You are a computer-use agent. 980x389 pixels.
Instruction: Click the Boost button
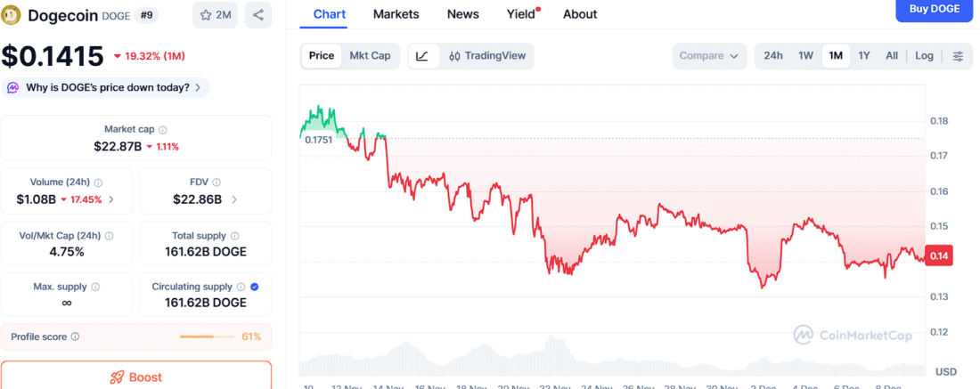click(x=135, y=377)
